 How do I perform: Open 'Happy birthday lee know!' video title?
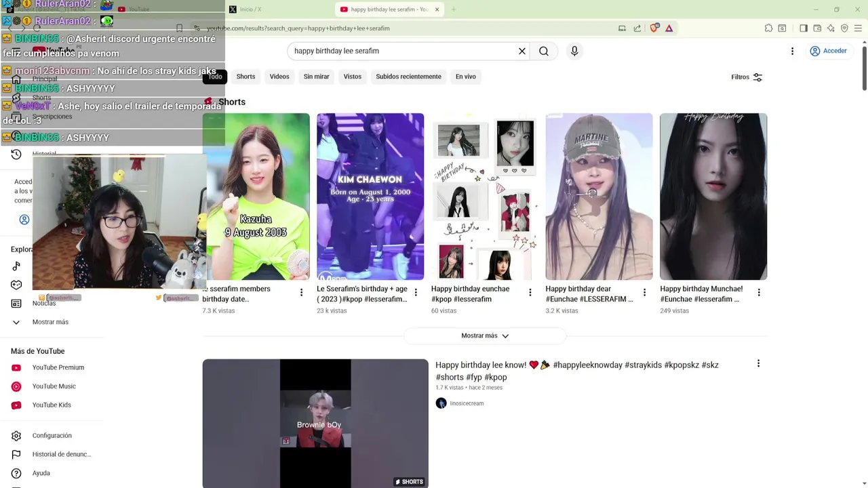click(576, 371)
